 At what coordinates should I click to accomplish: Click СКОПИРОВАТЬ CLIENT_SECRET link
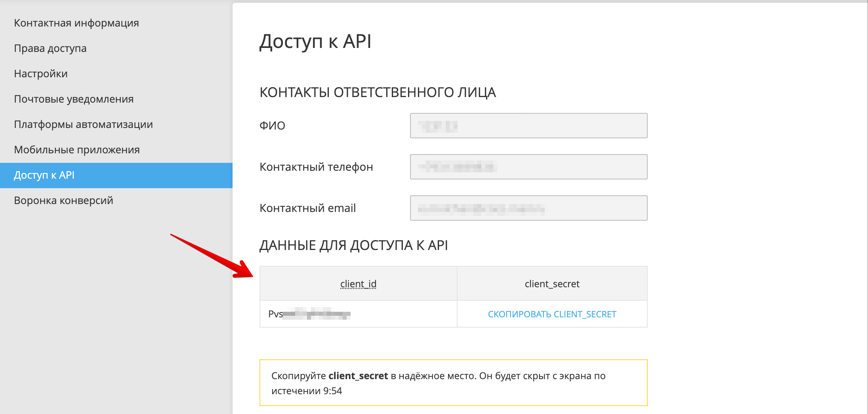552,314
